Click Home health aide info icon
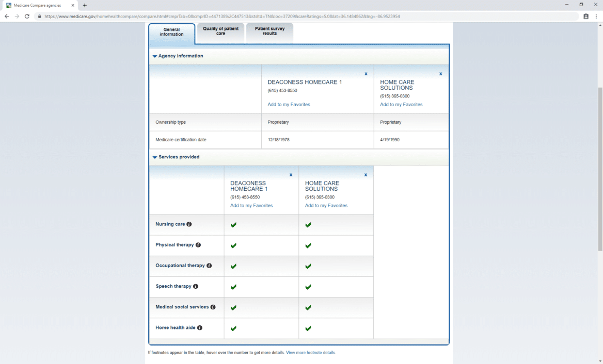The width and height of the screenshot is (603, 364). [200, 327]
